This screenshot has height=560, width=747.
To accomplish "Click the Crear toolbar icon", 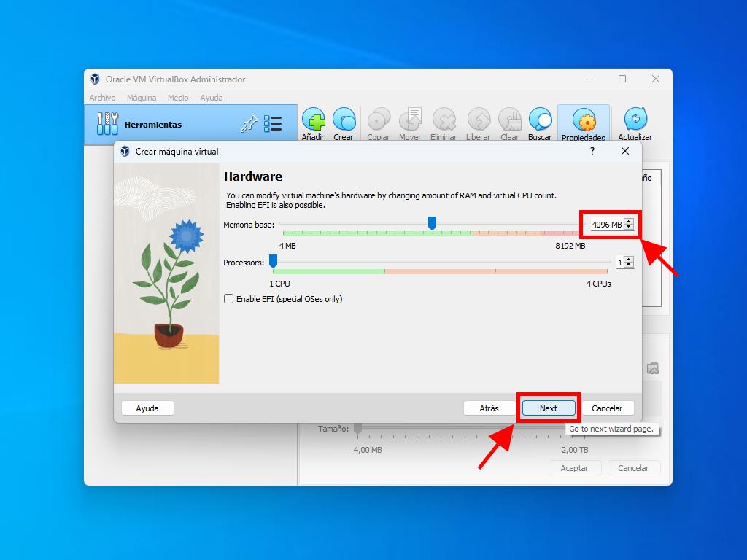I will (344, 120).
